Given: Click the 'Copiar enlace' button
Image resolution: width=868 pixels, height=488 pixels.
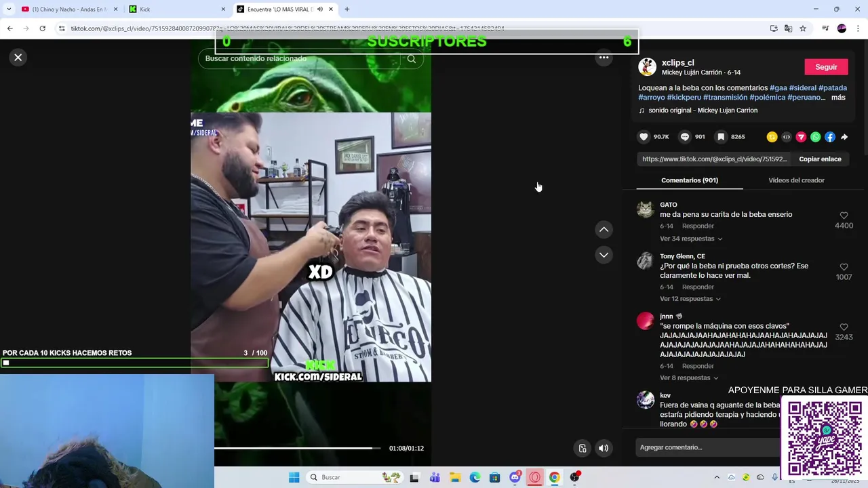Looking at the screenshot, I should coord(820,159).
